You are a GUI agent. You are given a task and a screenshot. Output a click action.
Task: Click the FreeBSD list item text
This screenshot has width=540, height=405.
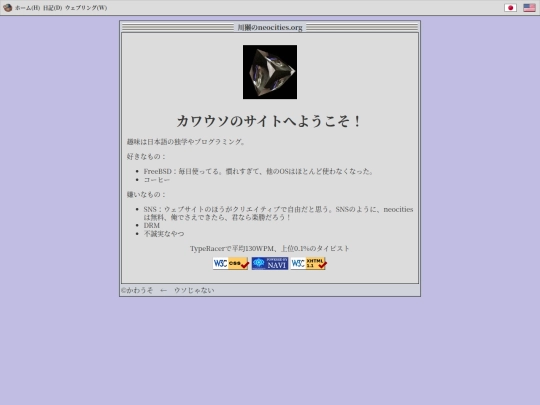258,171
